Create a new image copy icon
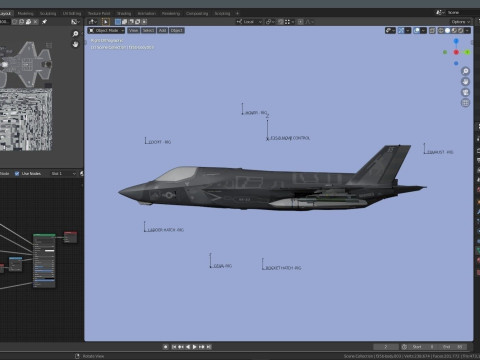This screenshot has height=360, width=480. (x=21, y=22)
